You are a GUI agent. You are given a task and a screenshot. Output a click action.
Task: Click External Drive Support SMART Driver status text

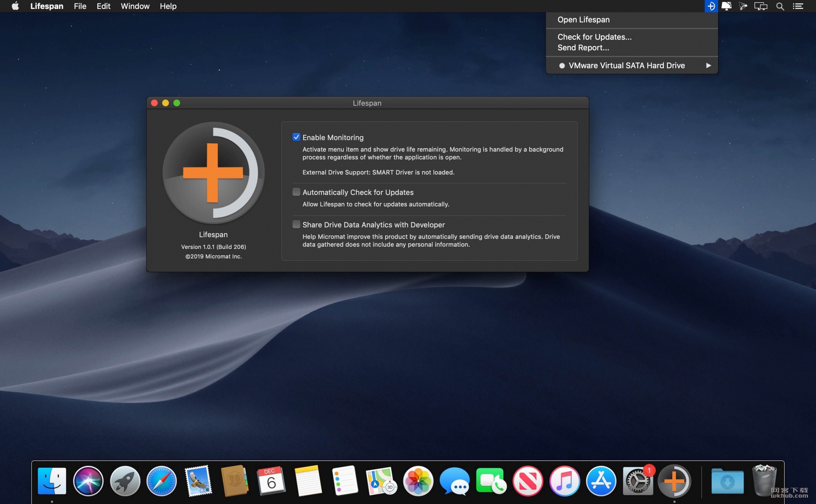point(378,172)
